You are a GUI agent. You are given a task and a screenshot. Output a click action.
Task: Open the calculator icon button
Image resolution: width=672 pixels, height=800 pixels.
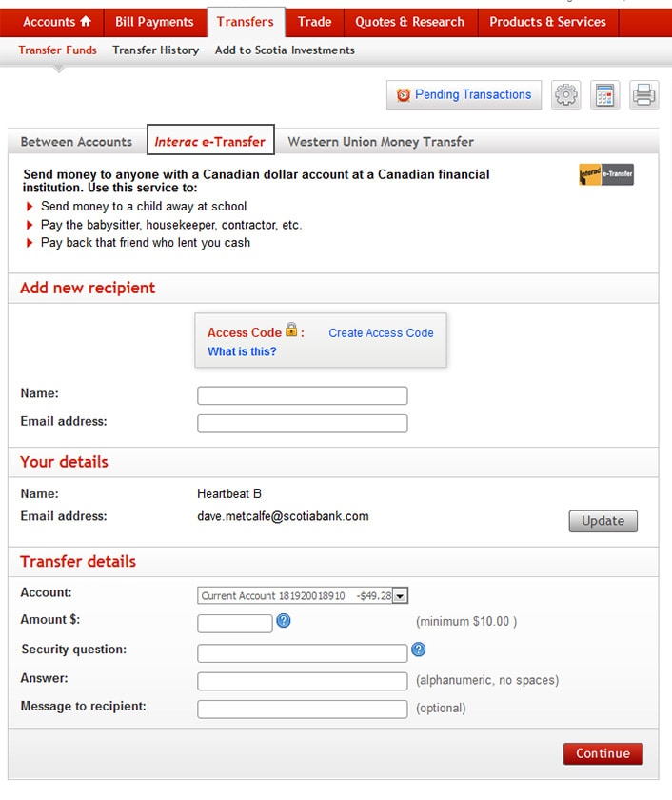604,95
